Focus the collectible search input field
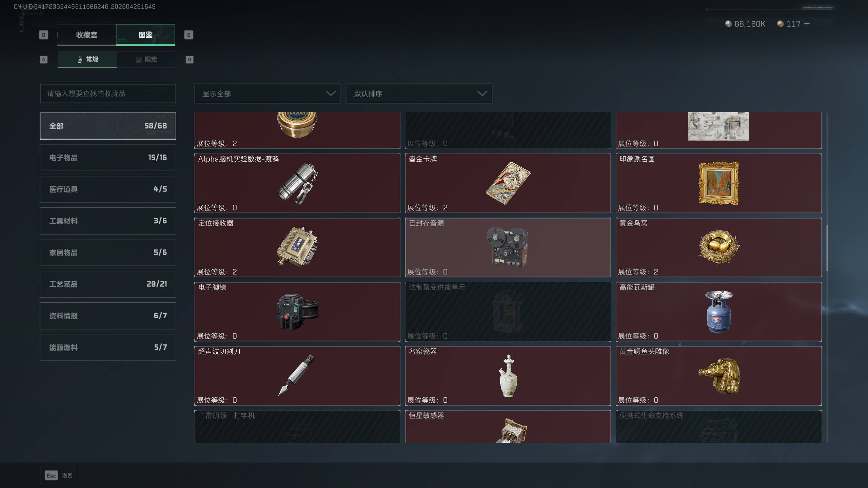868x488 pixels. [108, 94]
